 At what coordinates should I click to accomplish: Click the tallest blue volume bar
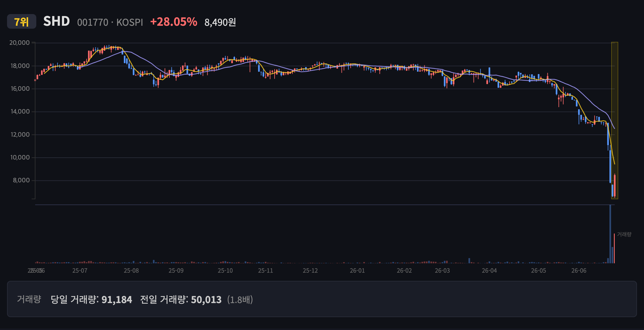(x=610, y=234)
